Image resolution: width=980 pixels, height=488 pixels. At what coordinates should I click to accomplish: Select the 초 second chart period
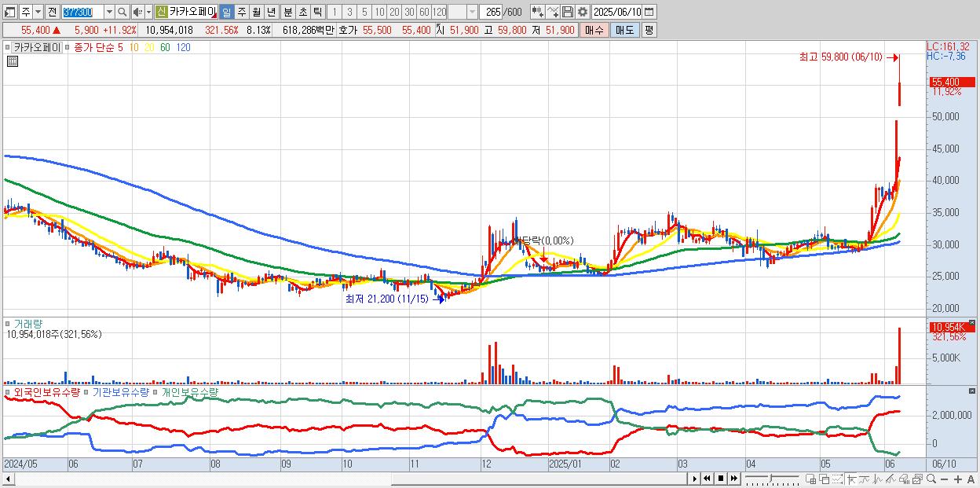(x=302, y=12)
